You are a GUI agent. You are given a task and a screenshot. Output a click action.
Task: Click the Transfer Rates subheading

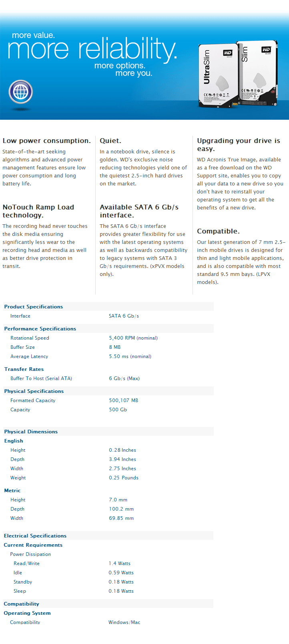pos(24,369)
